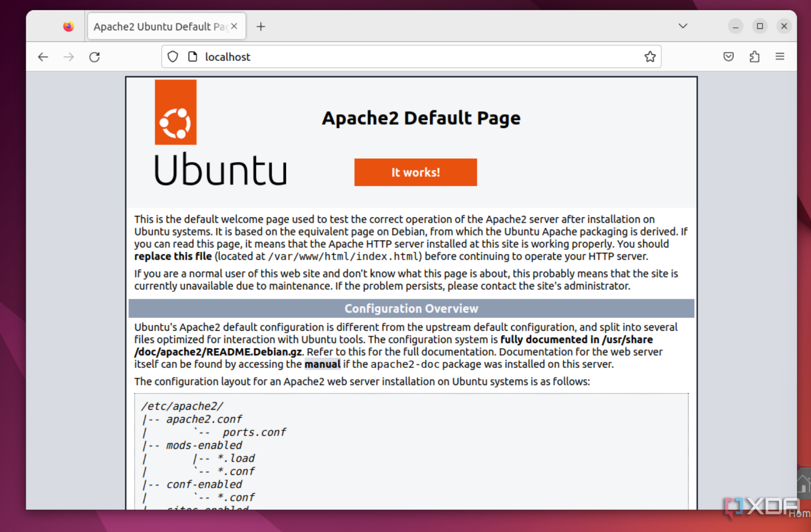
Task: Select the /var/www/html/index.html path text
Action: (x=344, y=257)
